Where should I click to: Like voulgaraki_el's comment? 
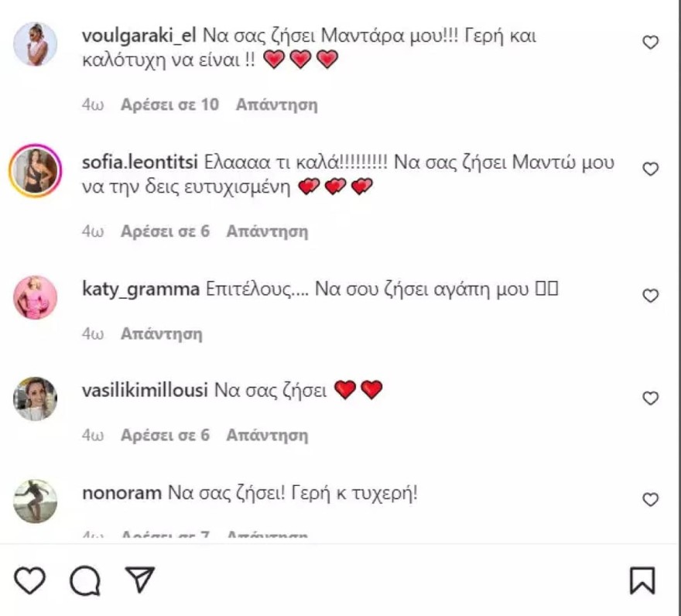coord(651,43)
